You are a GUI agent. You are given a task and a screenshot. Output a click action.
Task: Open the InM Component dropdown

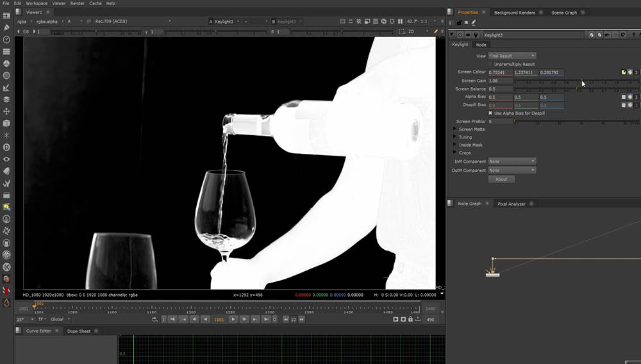click(512, 161)
